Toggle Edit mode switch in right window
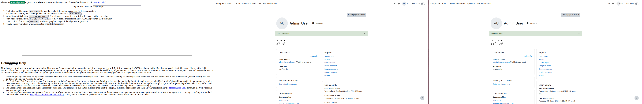This screenshot has width=644, height=104. coord(637,4)
